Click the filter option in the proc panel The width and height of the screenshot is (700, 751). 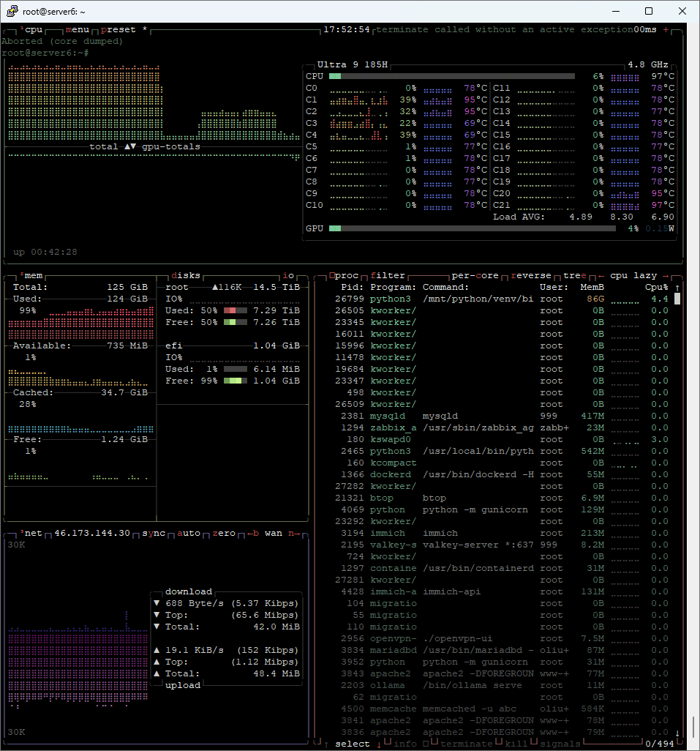click(x=388, y=276)
